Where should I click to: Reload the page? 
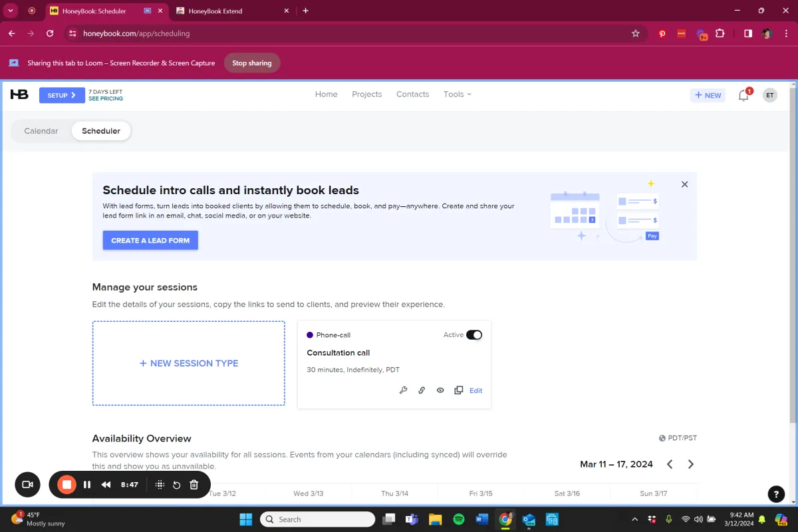50,33
